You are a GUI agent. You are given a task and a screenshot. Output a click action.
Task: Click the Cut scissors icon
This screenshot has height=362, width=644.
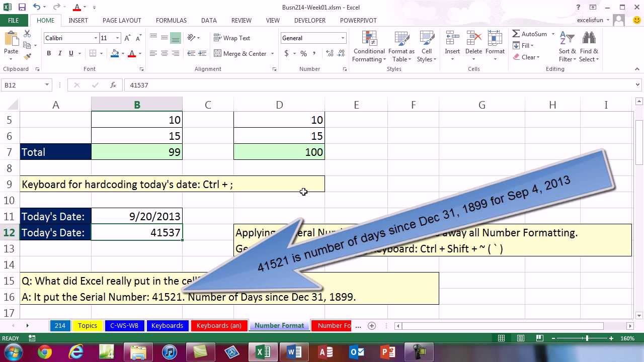point(27,34)
